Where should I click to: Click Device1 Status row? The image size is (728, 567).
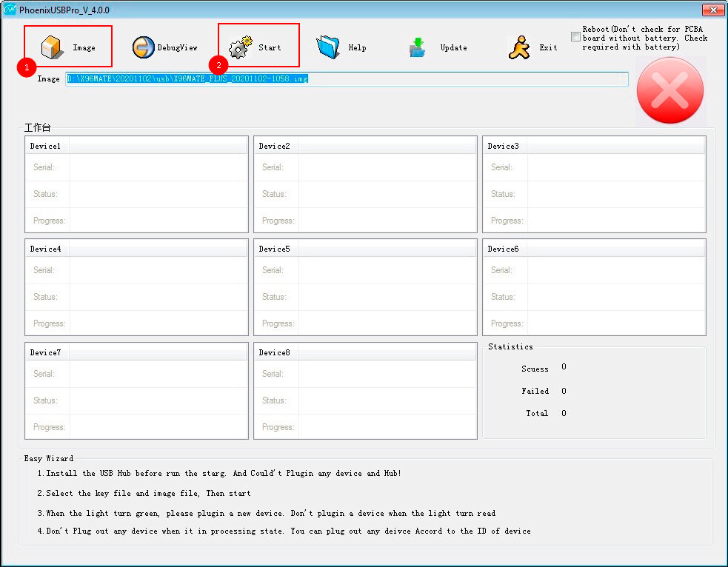pos(136,194)
